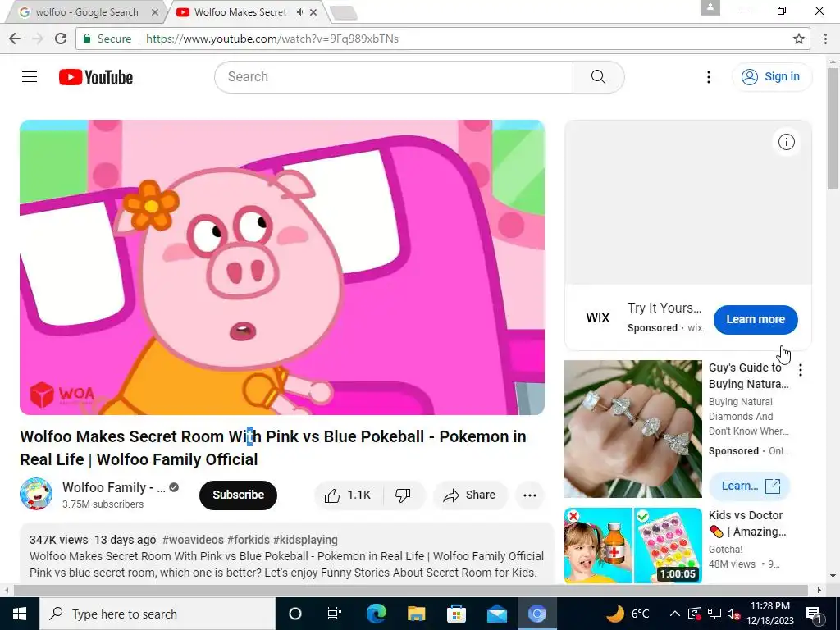Click the taskbar search box

157,614
